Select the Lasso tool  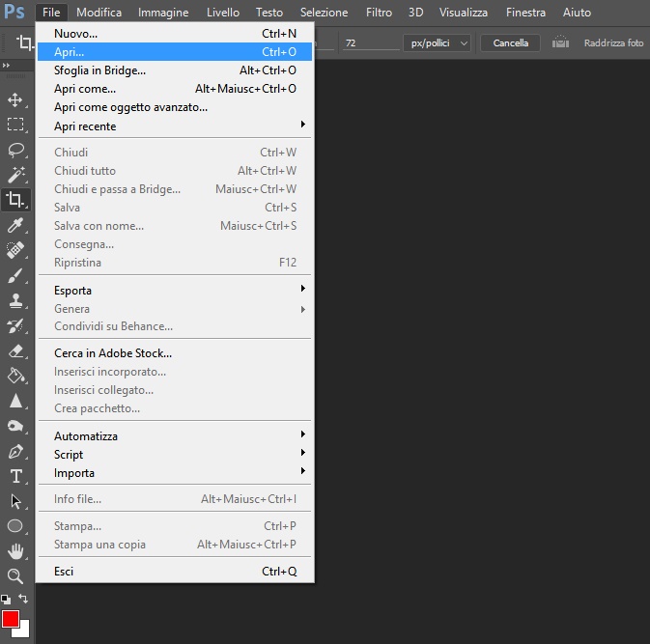(x=15, y=150)
